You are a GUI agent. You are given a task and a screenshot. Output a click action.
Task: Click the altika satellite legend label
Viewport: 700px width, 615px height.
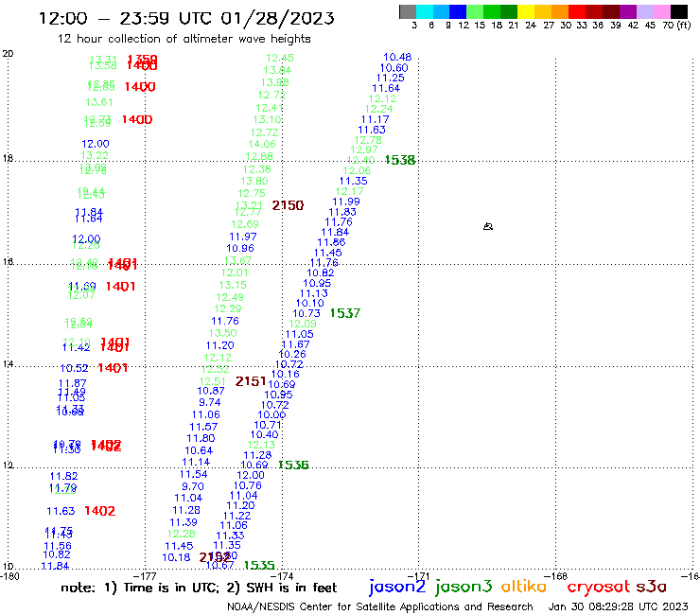[x=524, y=586]
